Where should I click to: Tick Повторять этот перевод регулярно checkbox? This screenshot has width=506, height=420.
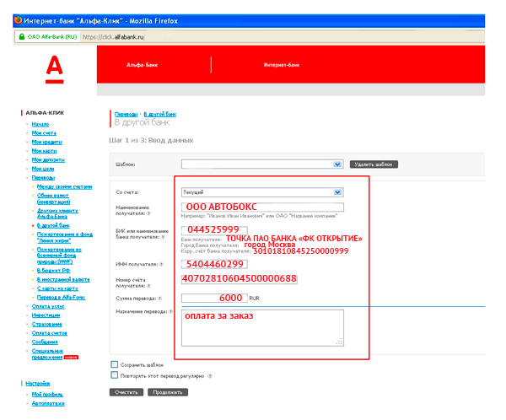click(114, 375)
